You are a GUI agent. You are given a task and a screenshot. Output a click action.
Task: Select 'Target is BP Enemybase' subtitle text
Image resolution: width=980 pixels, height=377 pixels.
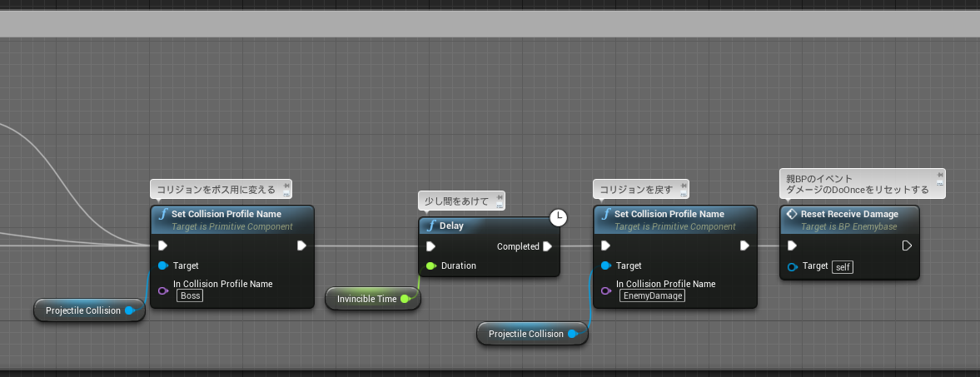848,226
